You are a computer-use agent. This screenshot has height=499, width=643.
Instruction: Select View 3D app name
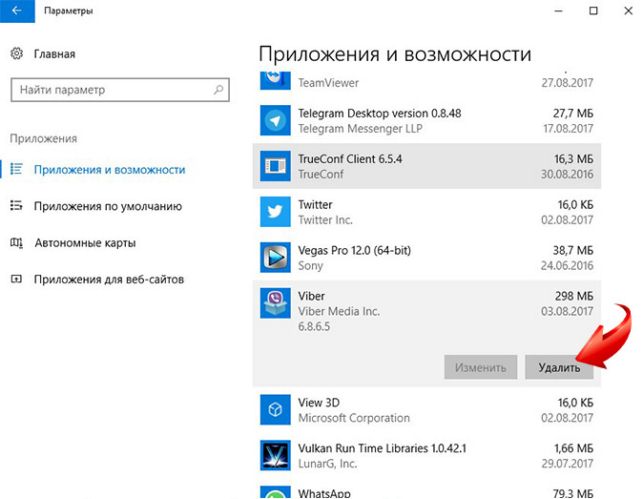point(319,402)
